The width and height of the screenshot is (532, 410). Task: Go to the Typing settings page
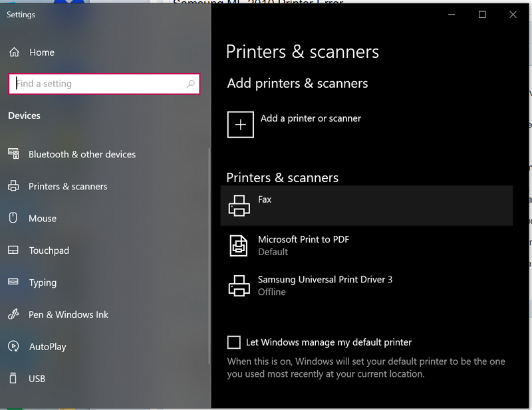tap(43, 282)
